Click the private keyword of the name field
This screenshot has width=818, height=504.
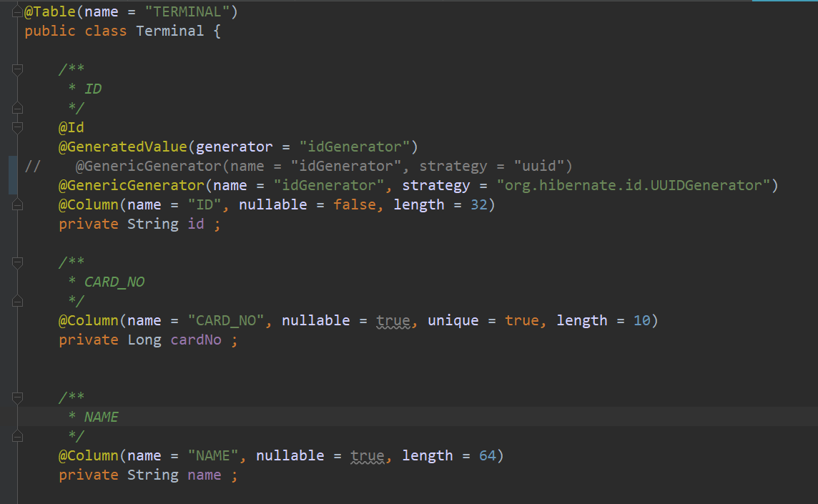coord(88,475)
